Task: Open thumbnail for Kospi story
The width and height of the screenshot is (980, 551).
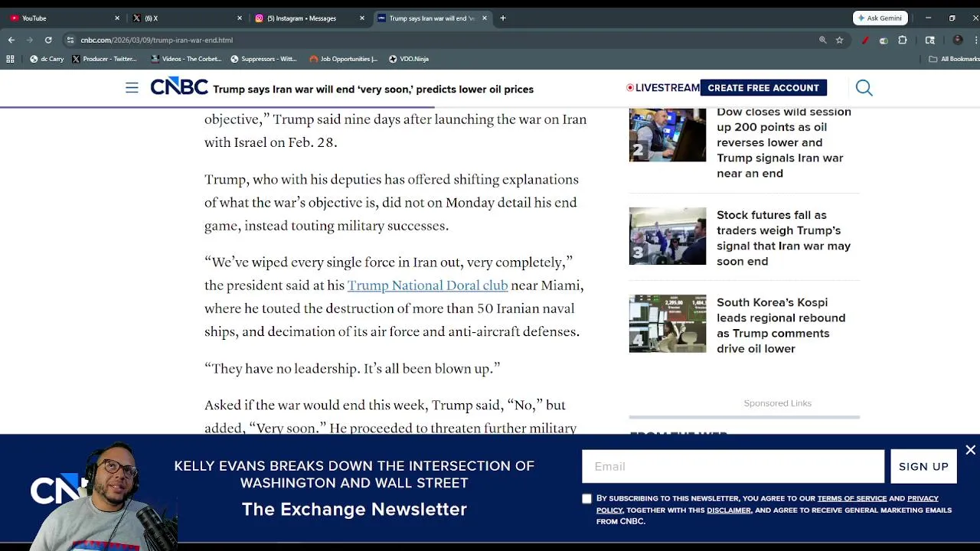Action: (668, 324)
